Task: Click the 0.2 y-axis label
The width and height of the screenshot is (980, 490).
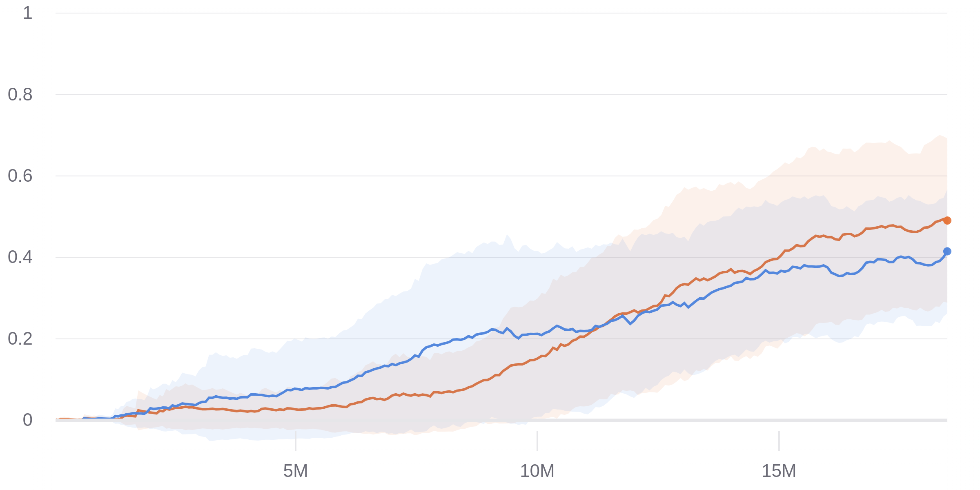Action: [20, 339]
